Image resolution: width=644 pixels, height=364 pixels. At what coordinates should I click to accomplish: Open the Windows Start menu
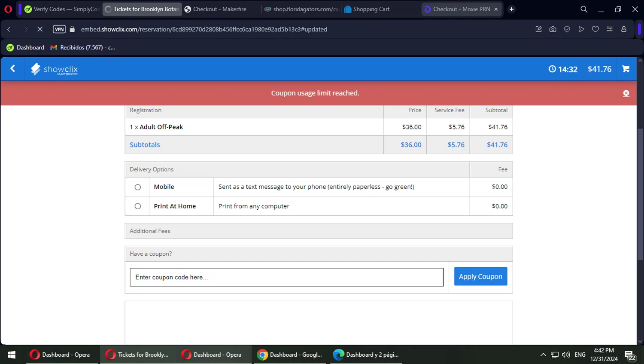[x=12, y=355]
